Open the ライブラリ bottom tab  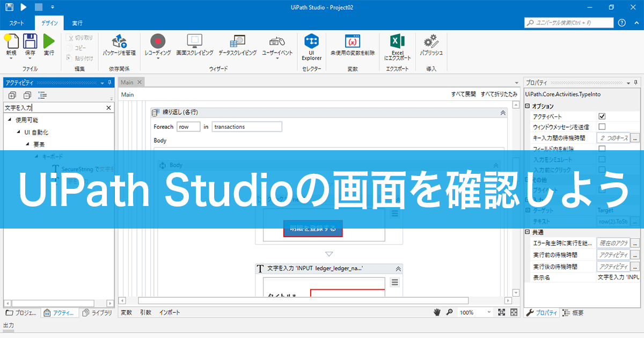pos(97,313)
